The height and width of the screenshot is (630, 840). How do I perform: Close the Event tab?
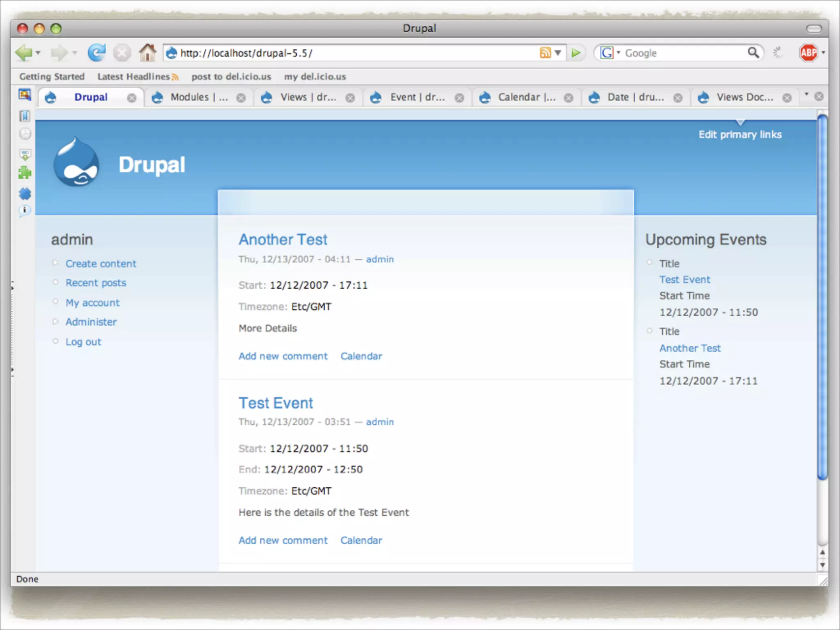[x=459, y=98]
